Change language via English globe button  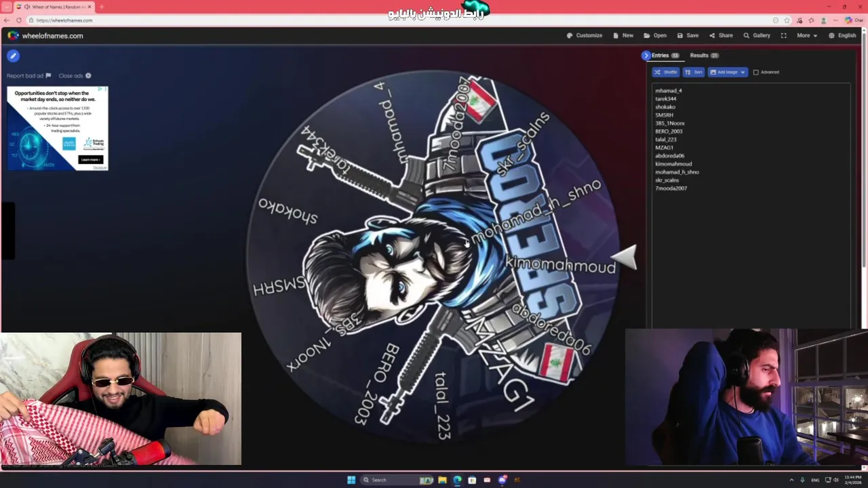(x=842, y=35)
